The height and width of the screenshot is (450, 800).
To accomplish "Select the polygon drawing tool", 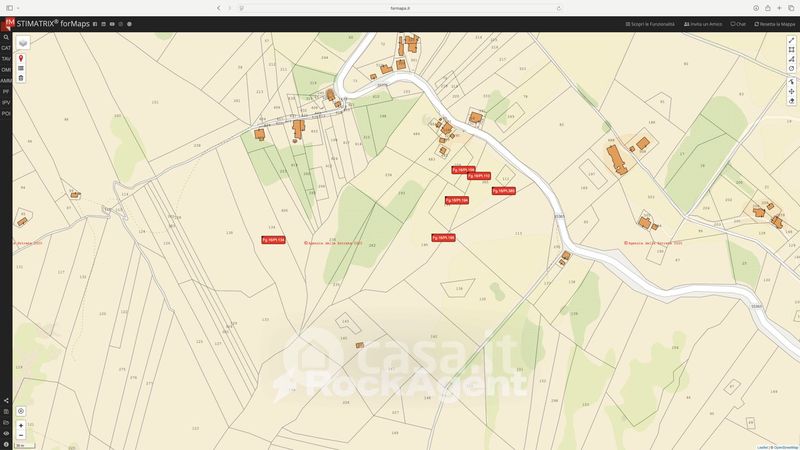I will coord(791,59).
